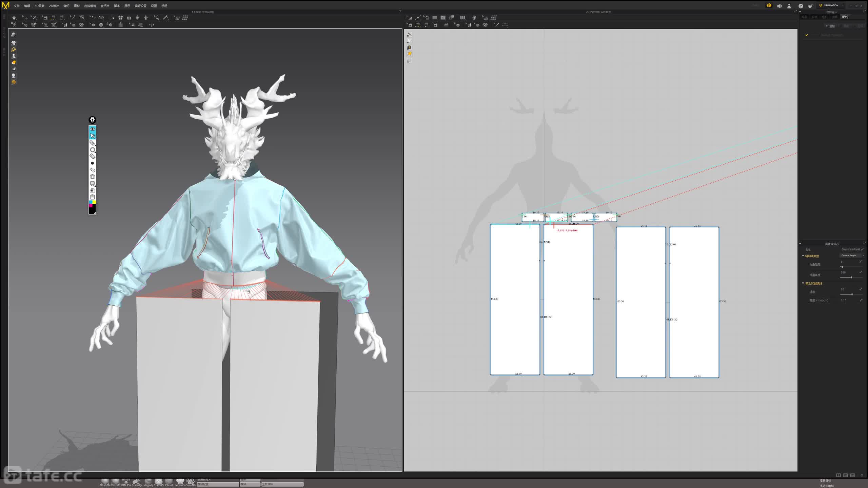This screenshot has height=488, width=868.
Task: Click the clipboard icon in floating palette
Action: click(92, 197)
